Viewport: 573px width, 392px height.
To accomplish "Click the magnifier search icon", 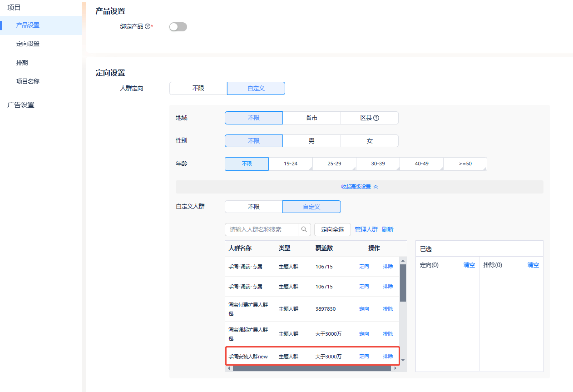I will click(304, 229).
